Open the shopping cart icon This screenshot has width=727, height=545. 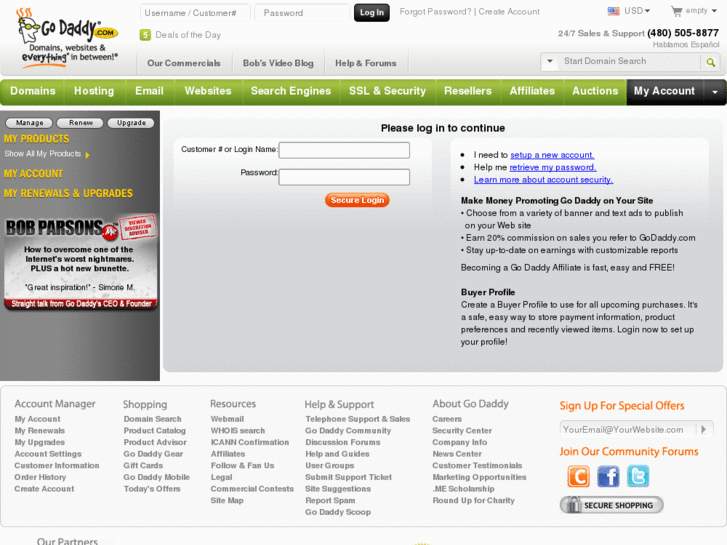point(676,11)
